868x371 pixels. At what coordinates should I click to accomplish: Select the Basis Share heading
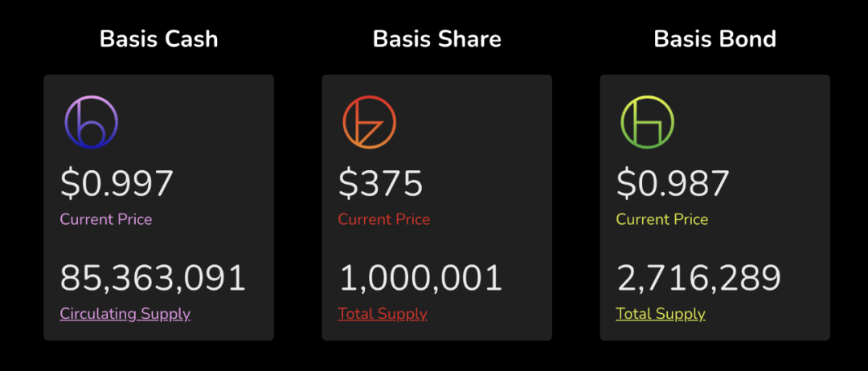[x=436, y=39]
